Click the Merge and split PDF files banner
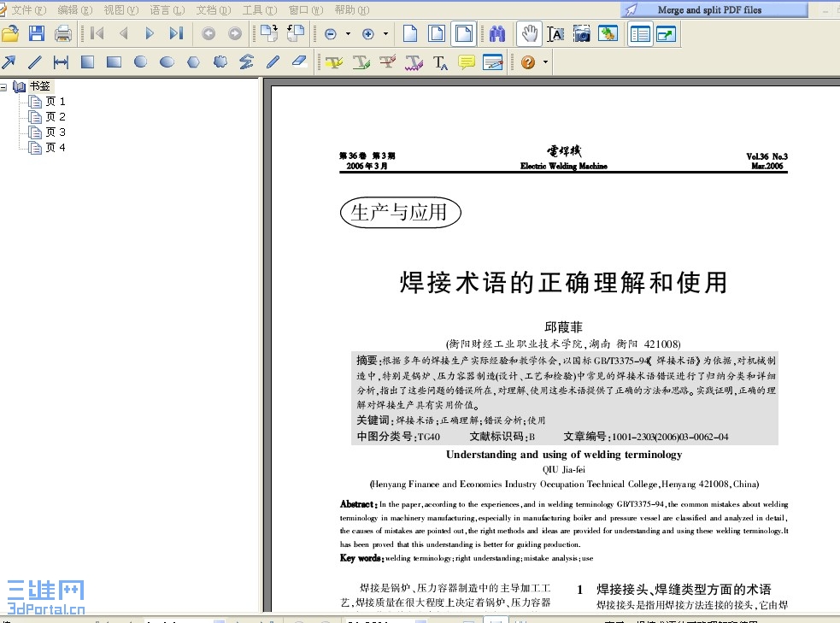The image size is (840, 623). pos(714,9)
